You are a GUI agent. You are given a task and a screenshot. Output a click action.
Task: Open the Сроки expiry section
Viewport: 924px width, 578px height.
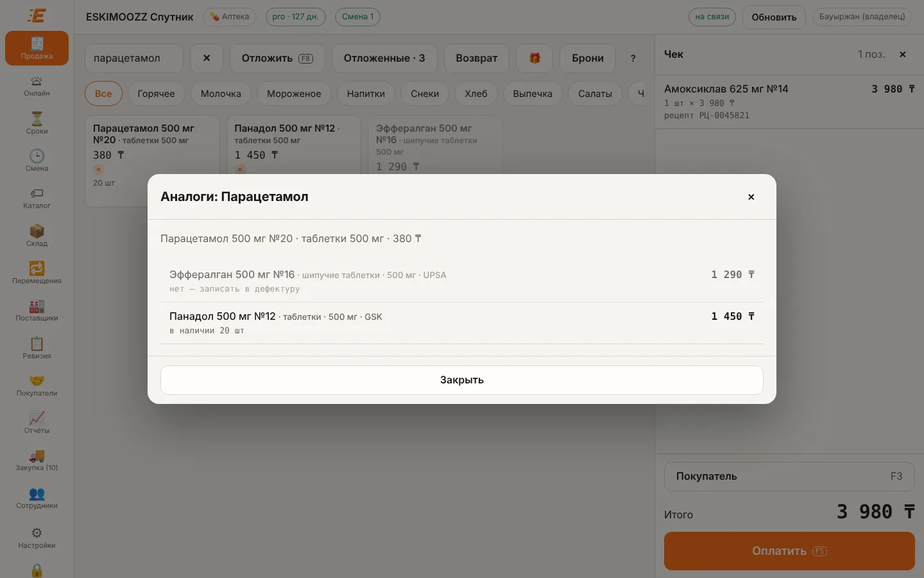click(37, 123)
